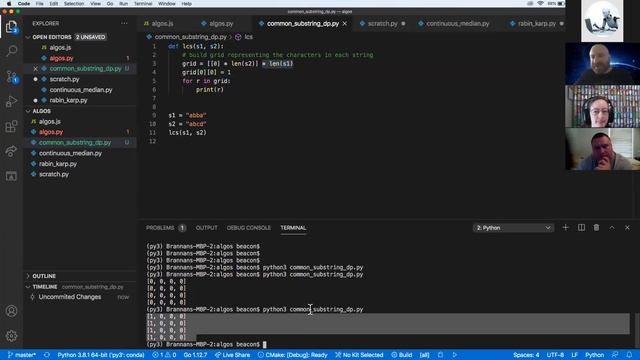Open scratch.py in ALGOS tree
This screenshot has width=640, height=360.
(80, 174)
